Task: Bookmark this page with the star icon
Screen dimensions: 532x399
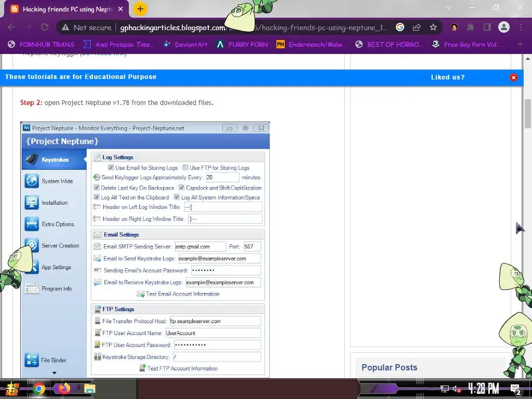Action: click(x=433, y=28)
